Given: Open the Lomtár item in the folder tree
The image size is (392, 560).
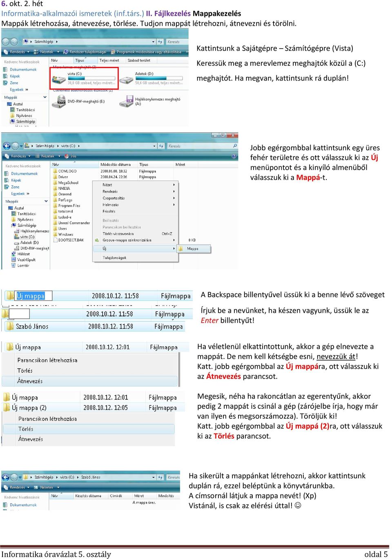Looking at the screenshot, I should (20, 265).
